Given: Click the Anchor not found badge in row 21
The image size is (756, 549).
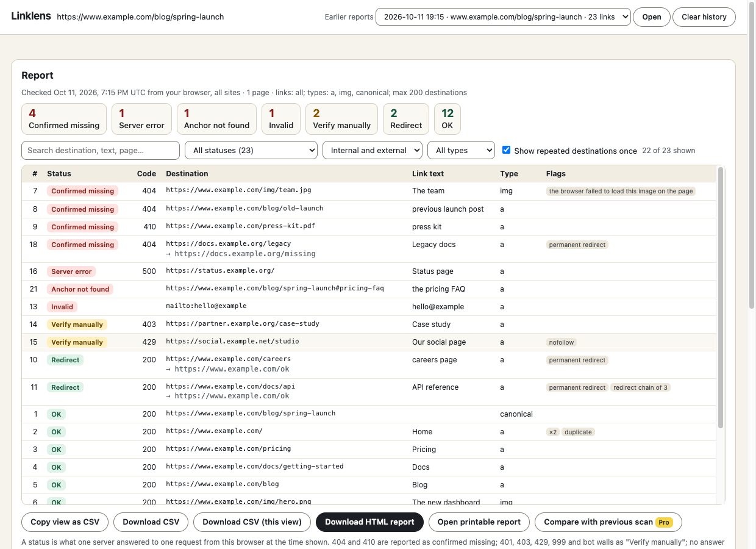Looking at the screenshot, I should (x=80, y=289).
